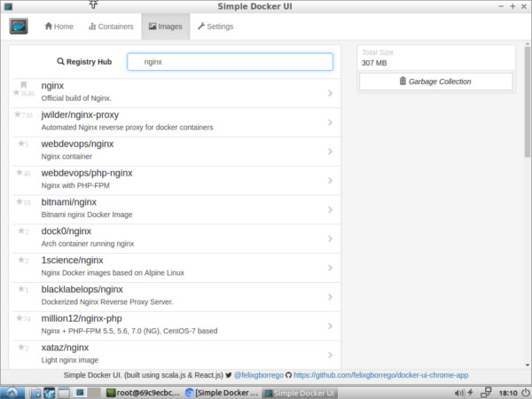Screen dimensions: 532x399
Task: Click the 'Nginx with PHP-FPM' description
Action: tap(75, 185)
